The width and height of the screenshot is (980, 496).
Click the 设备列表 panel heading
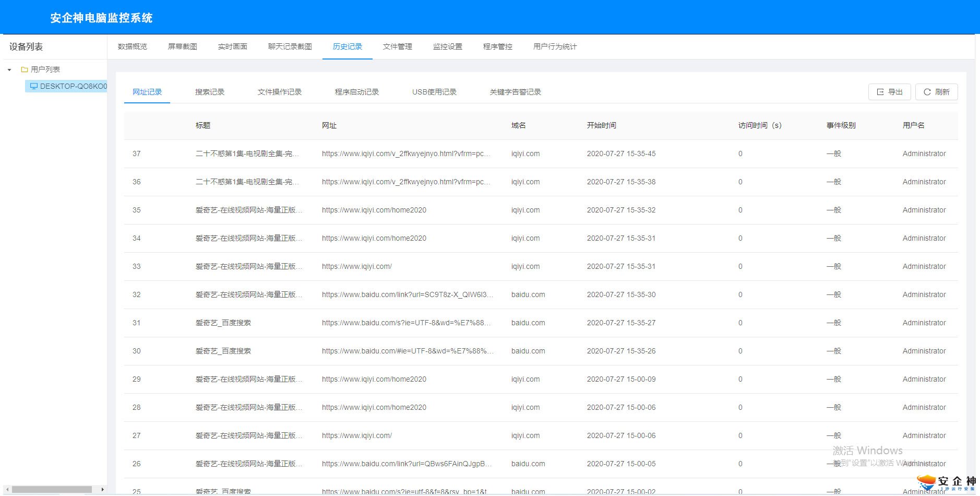click(x=26, y=46)
